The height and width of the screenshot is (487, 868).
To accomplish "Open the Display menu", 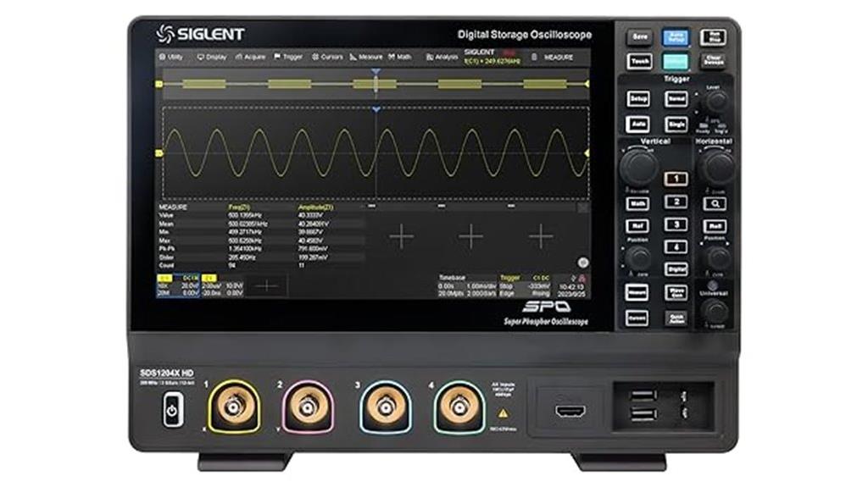I will [x=212, y=57].
